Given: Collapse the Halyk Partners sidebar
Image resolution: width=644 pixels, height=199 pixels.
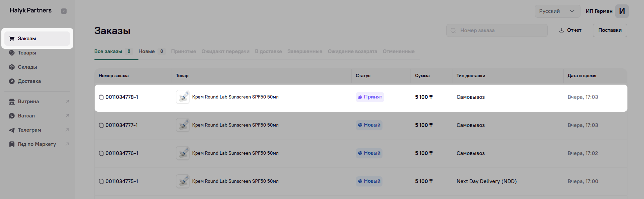Looking at the screenshot, I should click(x=64, y=11).
